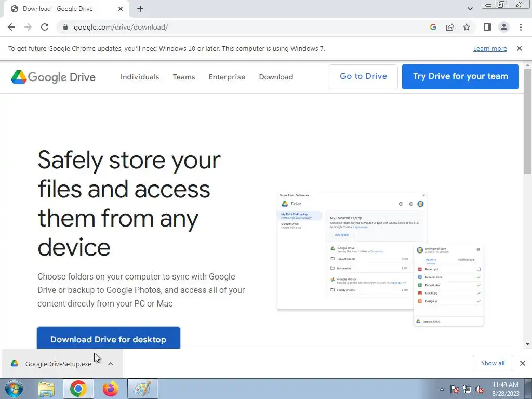Bookmark this page with the star icon
Viewport: 532px width, 399px height.
click(467, 27)
